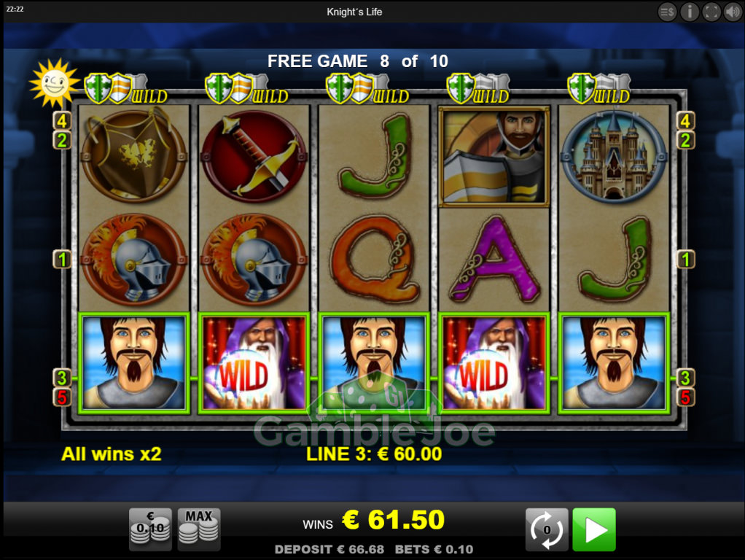
Task: Click the shield WILD indicator above reel three
Action: pos(367,90)
